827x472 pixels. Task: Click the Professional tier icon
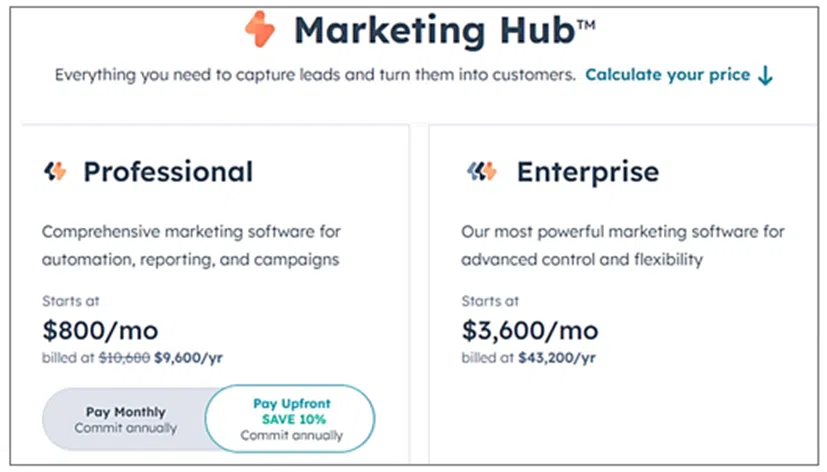click(55, 172)
